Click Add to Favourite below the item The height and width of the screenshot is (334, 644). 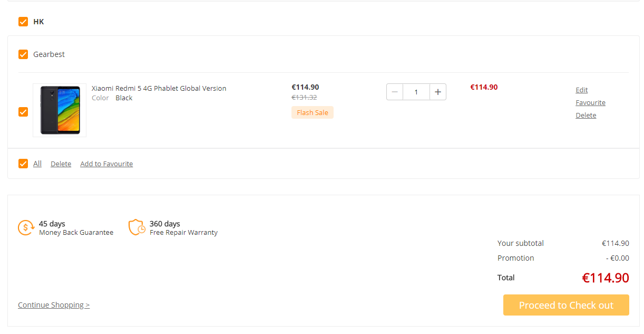(106, 164)
